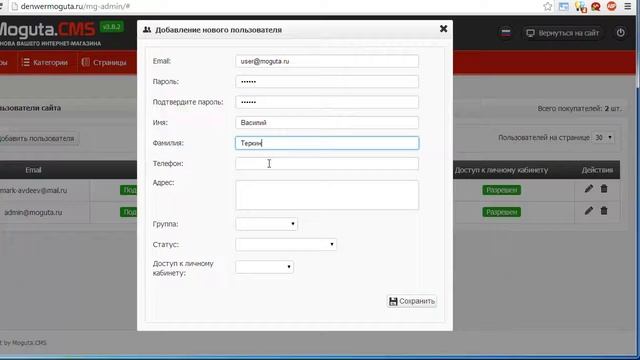Click the Категории list icon
Viewport: 640px width, 360px height.
tap(26, 62)
